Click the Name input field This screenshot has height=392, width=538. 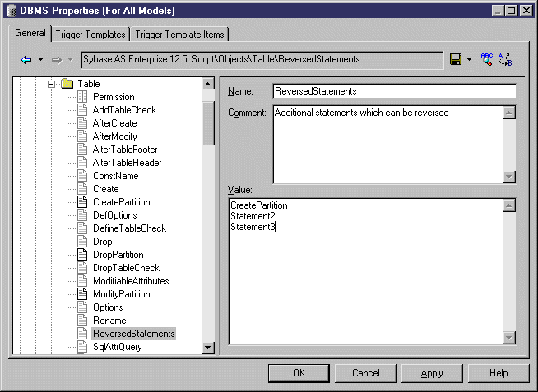395,91
